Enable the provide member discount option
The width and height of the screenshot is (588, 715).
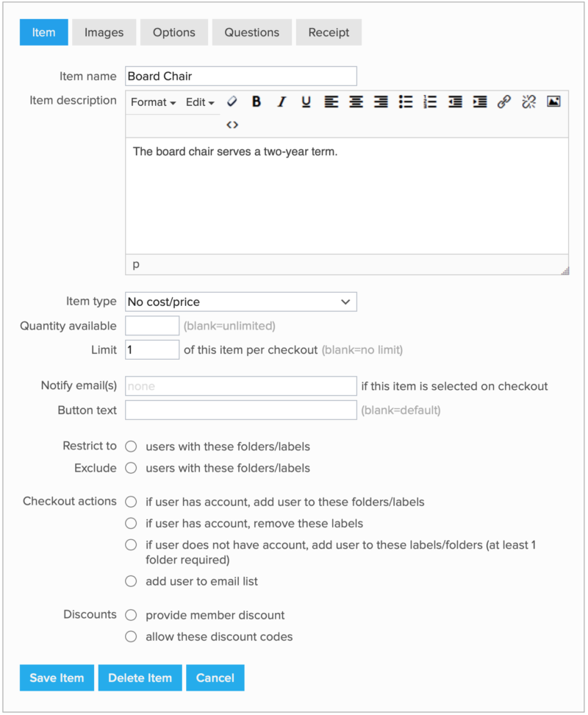tap(131, 615)
